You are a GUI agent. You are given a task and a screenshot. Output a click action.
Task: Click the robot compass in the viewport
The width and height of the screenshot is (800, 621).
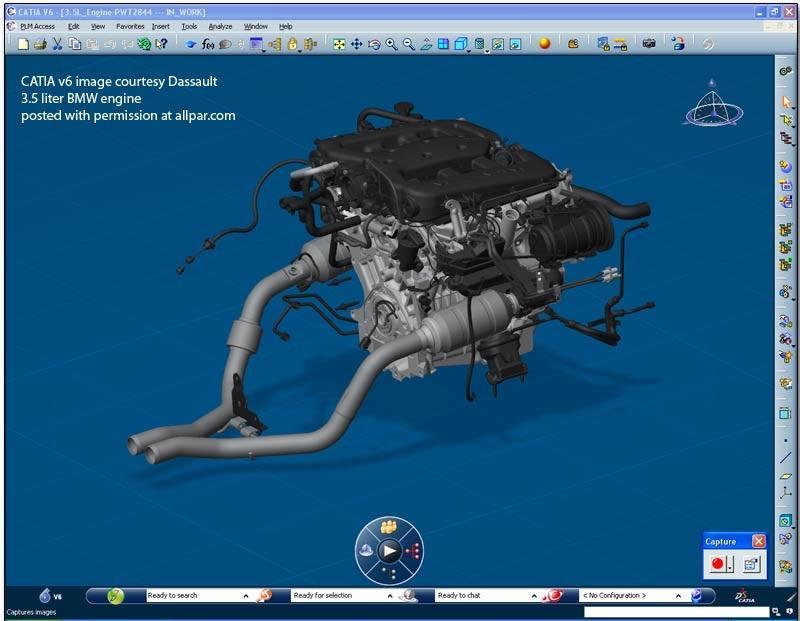[714, 105]
